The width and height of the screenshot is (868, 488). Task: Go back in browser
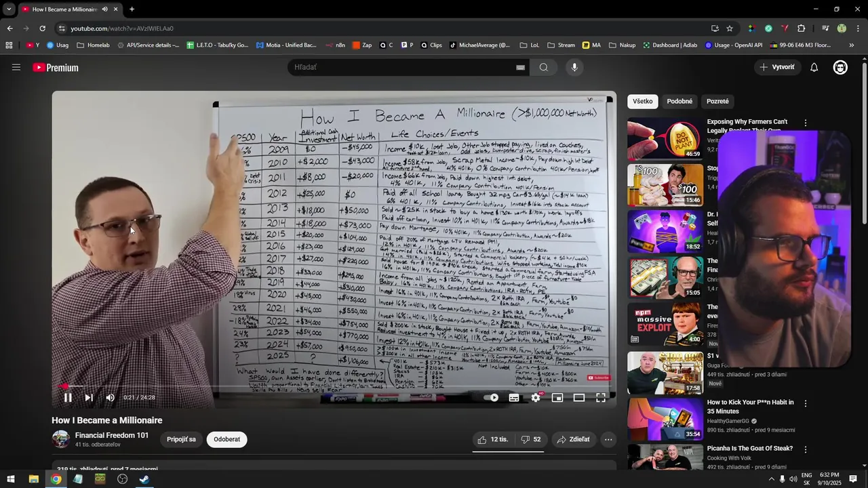9,28
